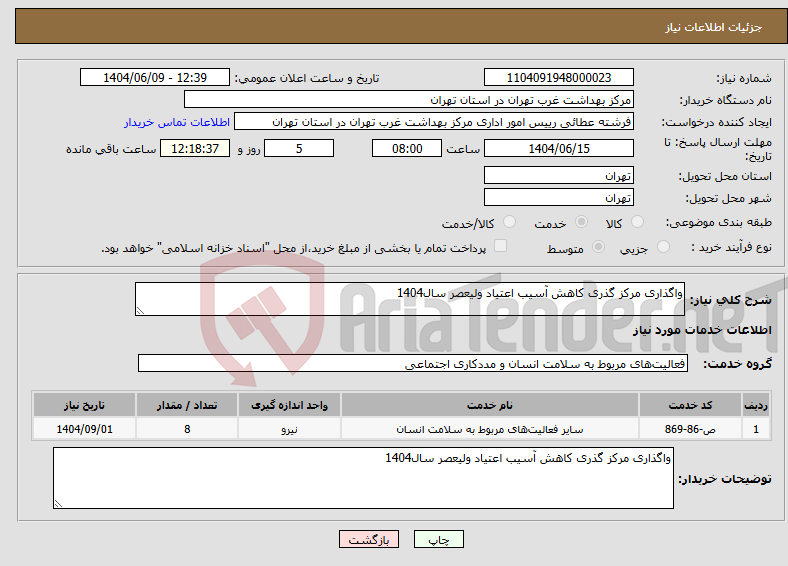Click the نام خدمت column header
The image size is (788, 566).
(489, 405)
